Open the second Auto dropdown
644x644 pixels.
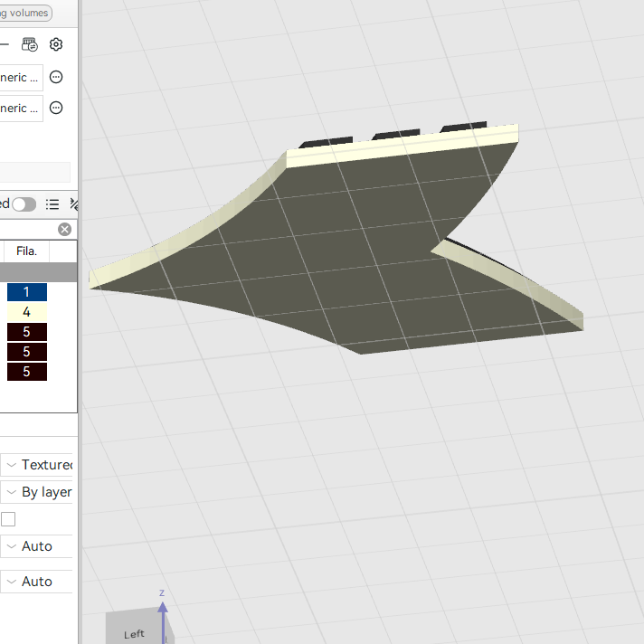pos(36,582)
